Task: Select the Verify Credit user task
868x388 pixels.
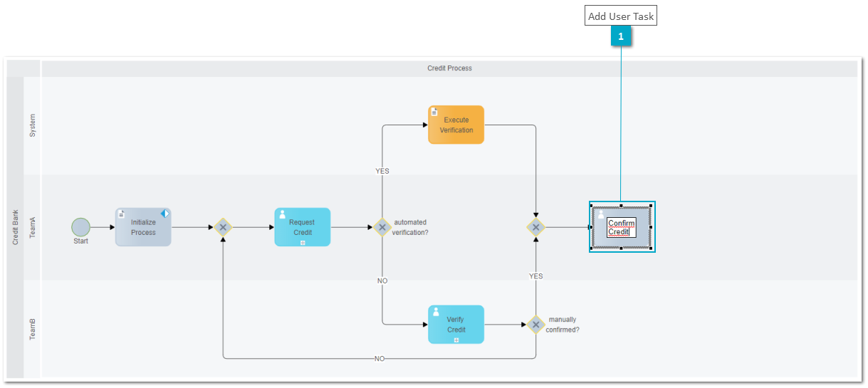Action: (x=456, y=325)
